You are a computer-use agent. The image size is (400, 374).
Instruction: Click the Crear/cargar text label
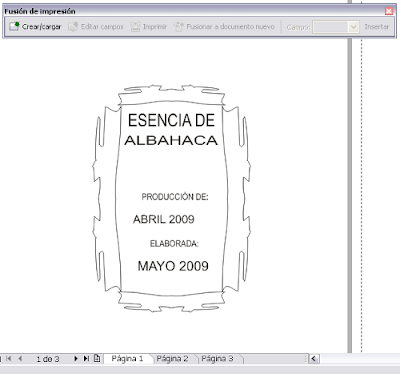42,27
